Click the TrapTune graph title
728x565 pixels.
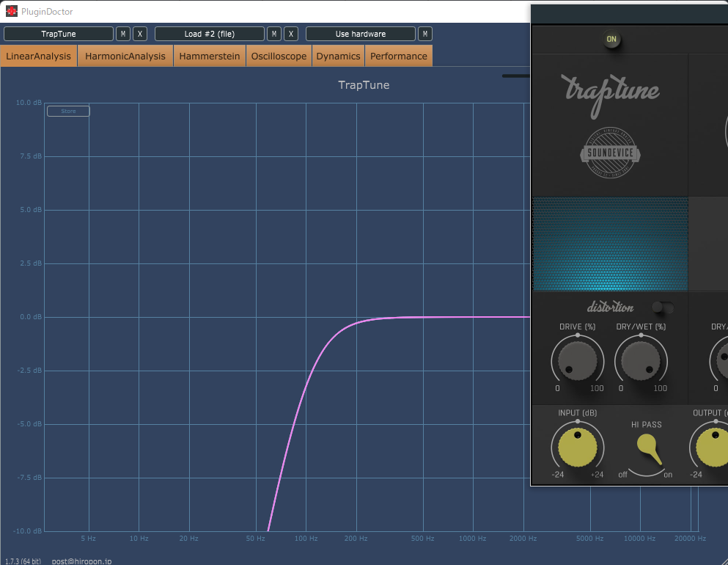tap(364, 85)
